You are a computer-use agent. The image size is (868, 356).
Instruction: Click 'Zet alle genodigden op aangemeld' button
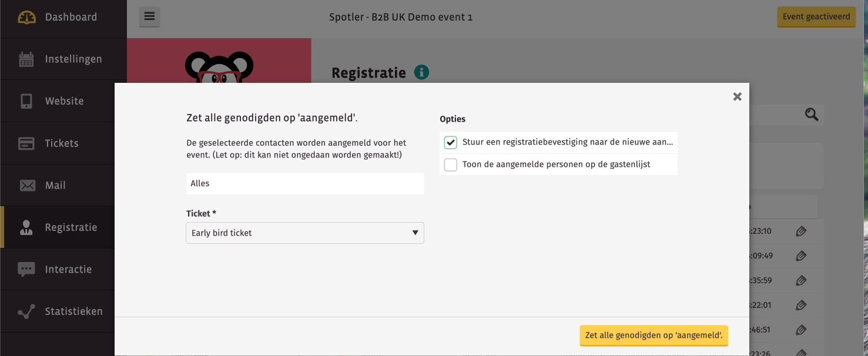[653, 335]
